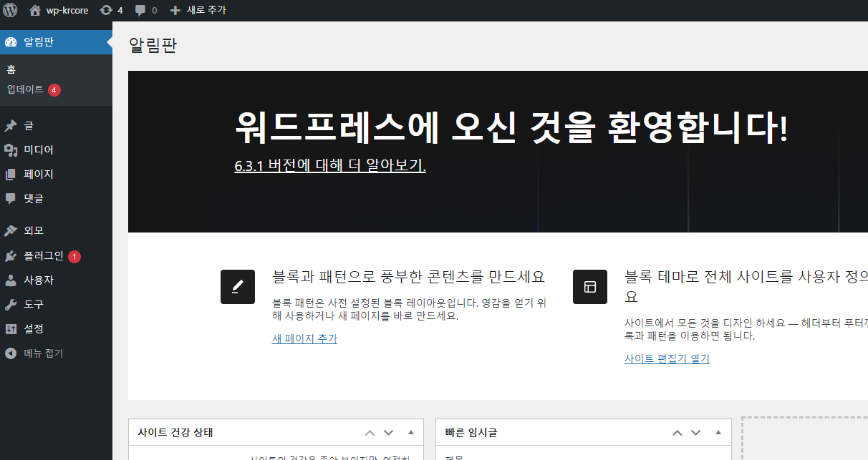Image resolution: width=868 pixels, height=460 pixels.
Task: Open the 알림판 main menu item
Action: (x=56, y=42)
